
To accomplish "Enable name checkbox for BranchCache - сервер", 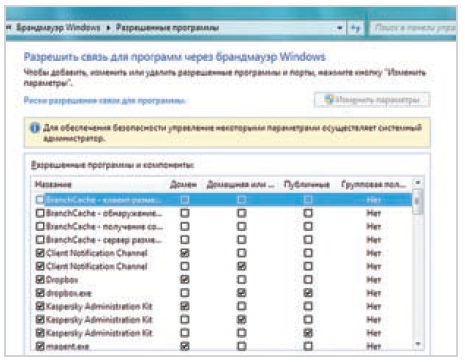I will [40, 240].
